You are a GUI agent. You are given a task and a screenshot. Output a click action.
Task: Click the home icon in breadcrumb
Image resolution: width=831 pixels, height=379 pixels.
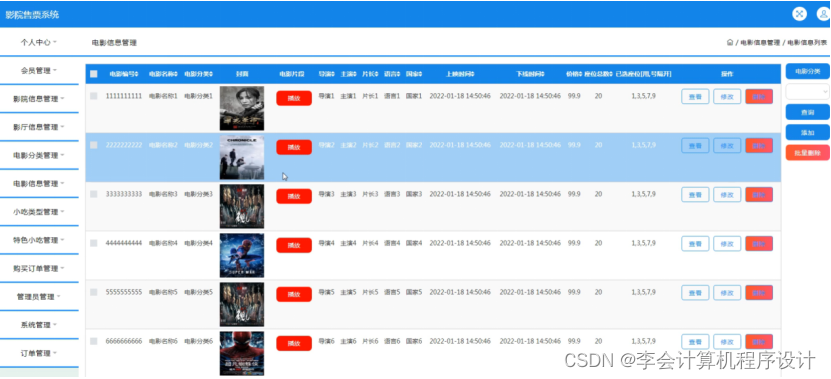pos(730,42)
